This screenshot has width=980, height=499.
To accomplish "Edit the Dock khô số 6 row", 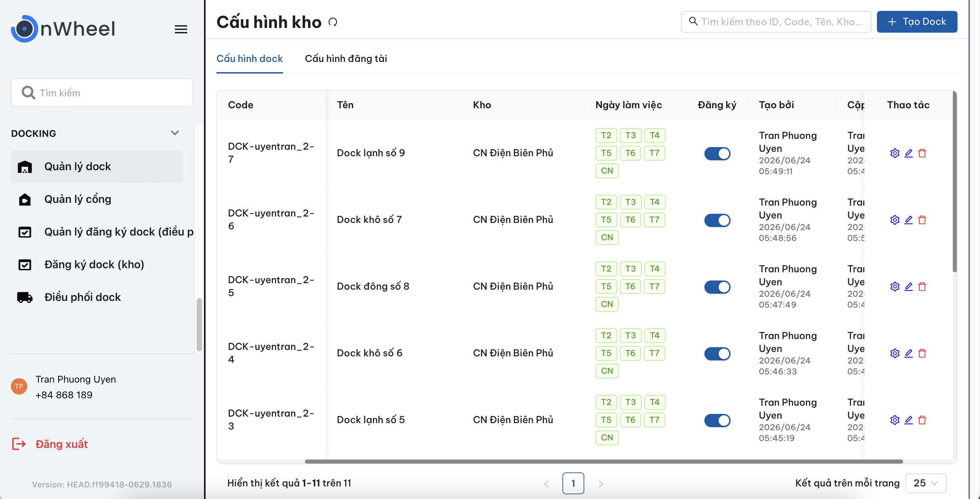I will tap(908, 353).
